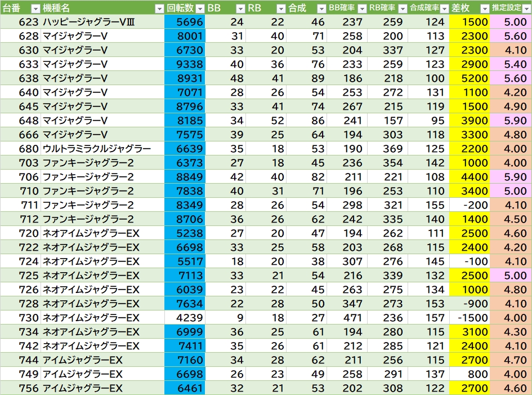532x395 pixels.
Task: Click the BB column filter arrow
Action: tap(240, 8)
